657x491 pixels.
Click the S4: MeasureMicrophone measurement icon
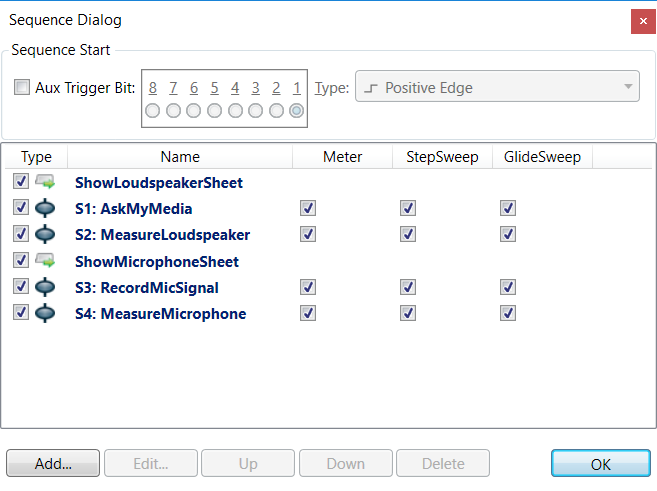[46, 313]
